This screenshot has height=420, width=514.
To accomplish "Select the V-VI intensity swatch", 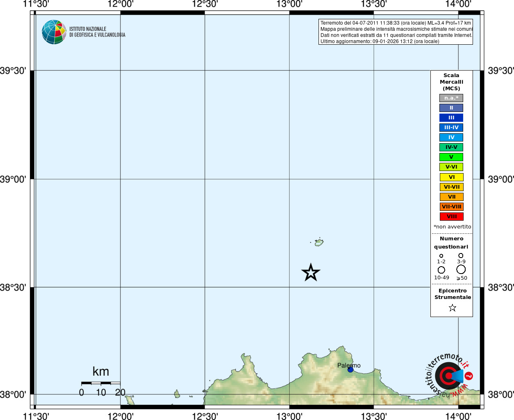I will point(451,167).
